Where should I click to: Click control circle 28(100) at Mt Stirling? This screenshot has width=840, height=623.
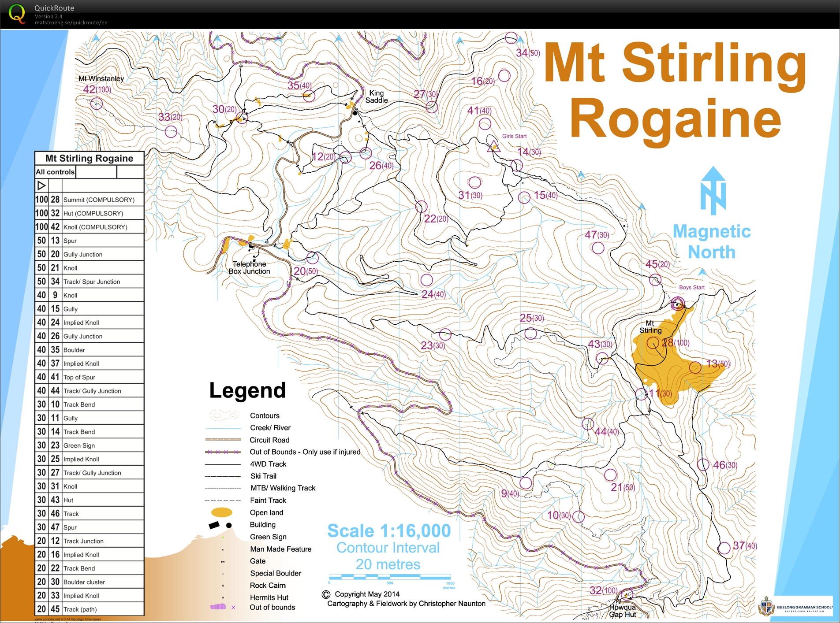tap(653, 344)
